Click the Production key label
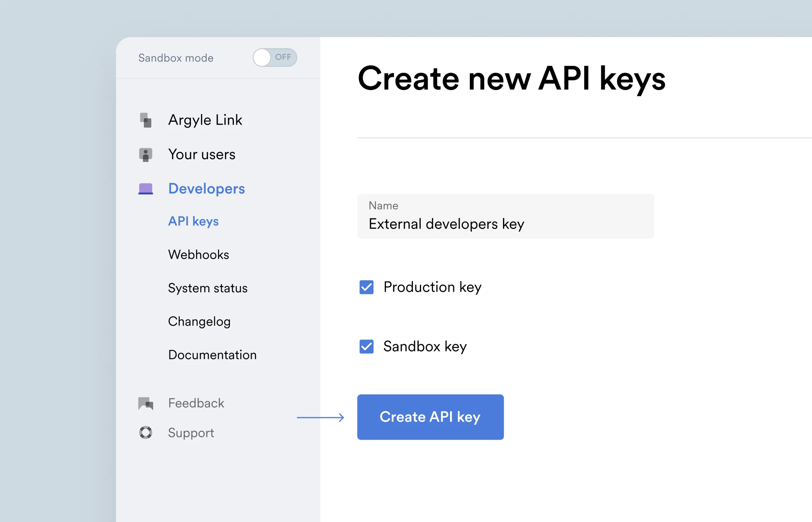The image size is (812, 522). [432, 287]
